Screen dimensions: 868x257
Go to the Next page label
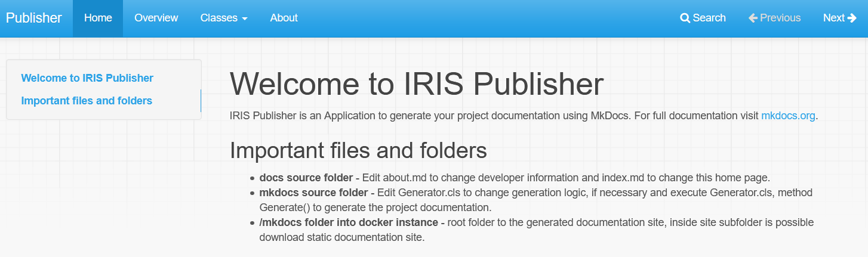point(833,18)
